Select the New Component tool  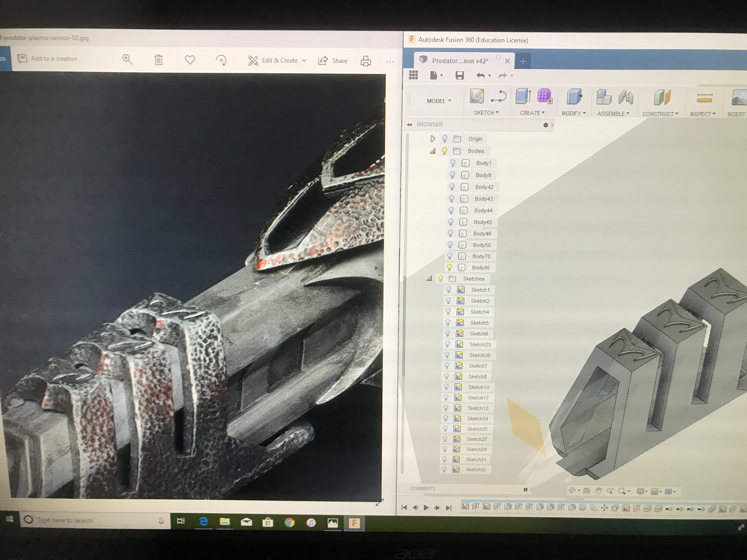(603, 96)
